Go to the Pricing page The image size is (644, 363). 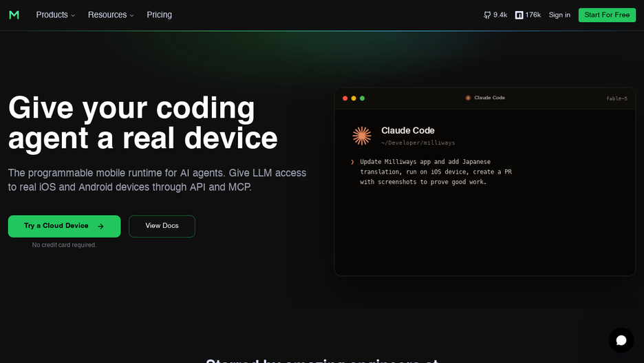(160, 14)
